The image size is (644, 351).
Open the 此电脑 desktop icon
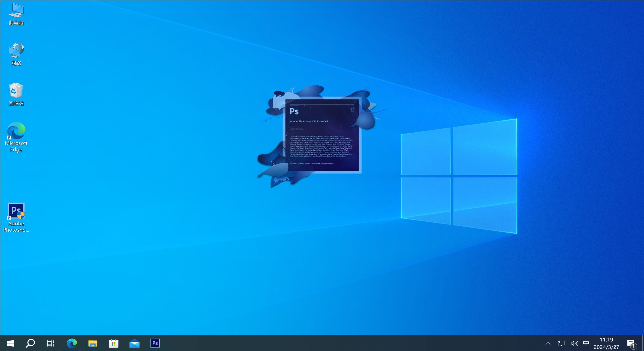pos(16,14)
